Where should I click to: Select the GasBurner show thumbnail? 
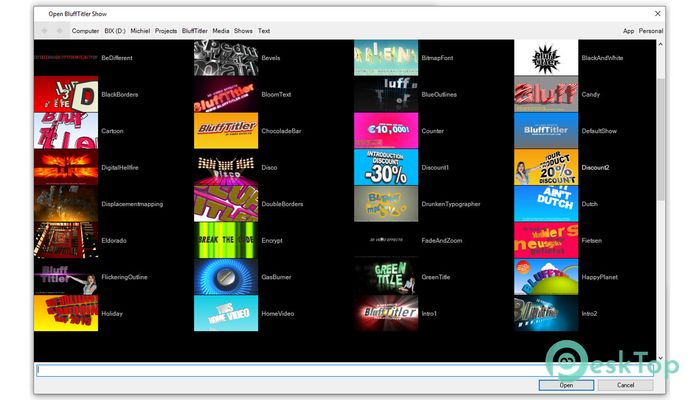coord(226,277)
